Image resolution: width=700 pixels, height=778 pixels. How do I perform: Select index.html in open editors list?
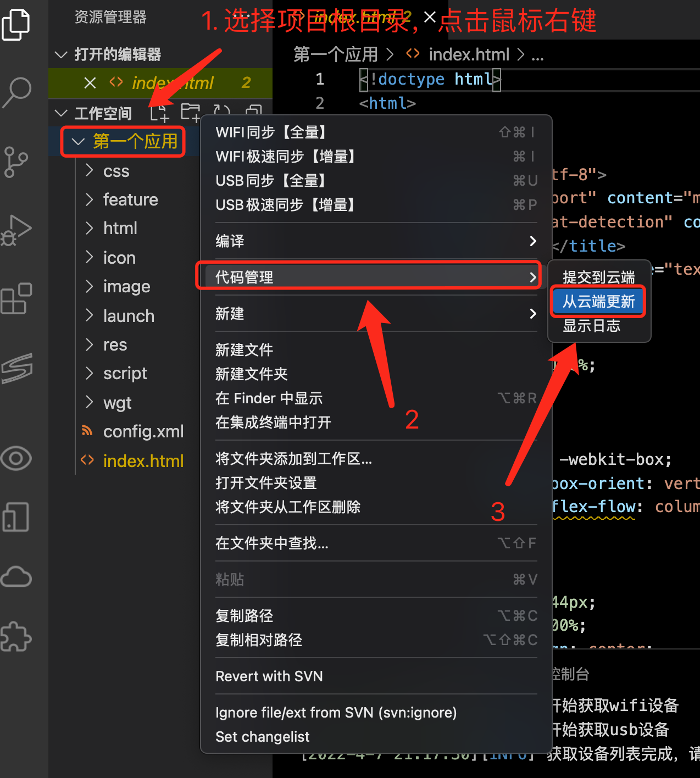[173, 83]
